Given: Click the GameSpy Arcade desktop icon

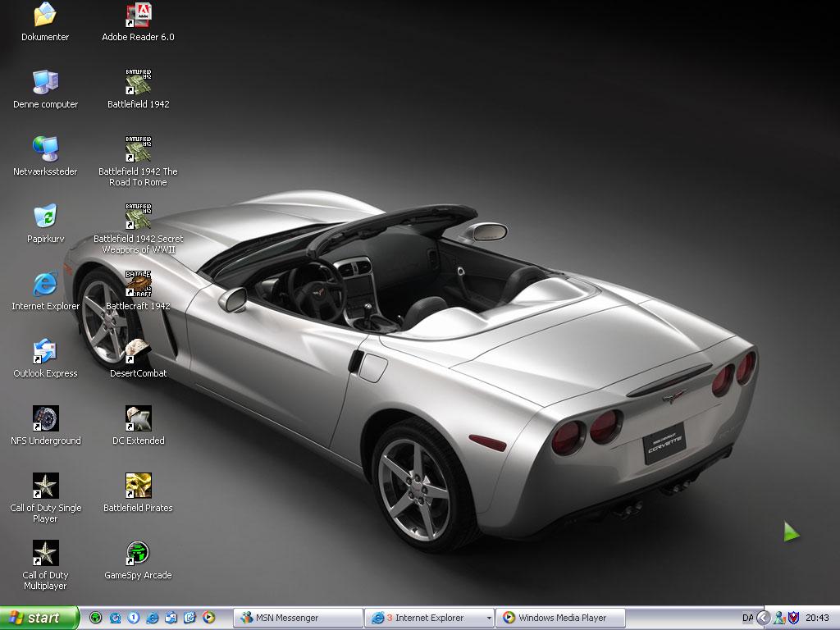Looking at the screenshot, I should 138,554.
